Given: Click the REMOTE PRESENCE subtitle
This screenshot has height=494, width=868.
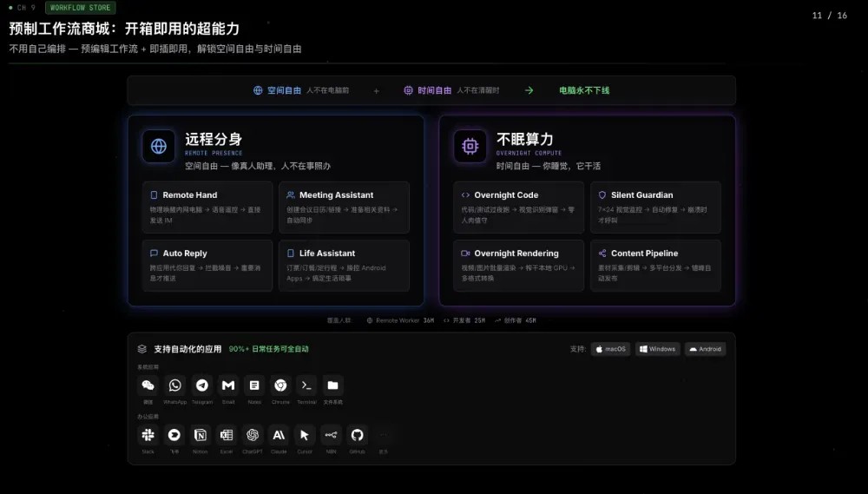Looking at the screenshot, I should (x=214, y=153).
